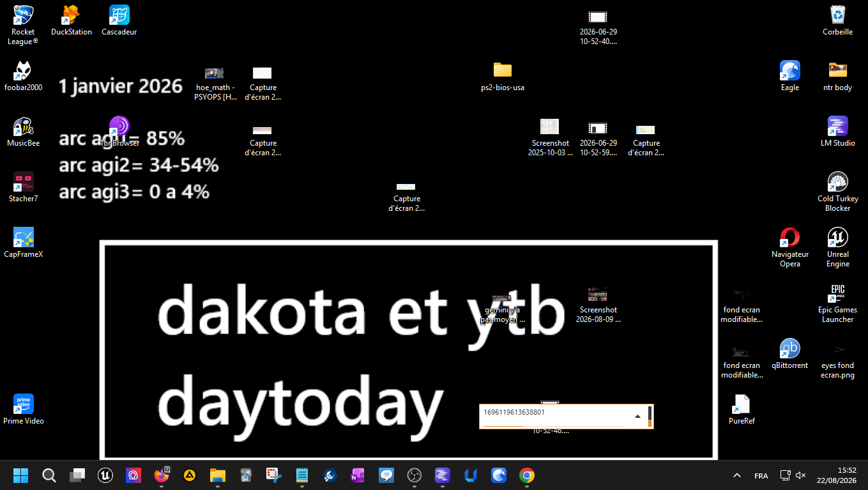Open taskbar Search
Viewport: 868px width, 490px height.
[x=49, y=475]
